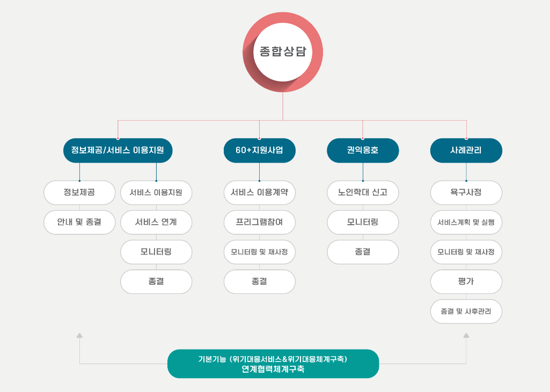
Task: Click the 서비스 이용지원 node
Action: pos(156,193)
